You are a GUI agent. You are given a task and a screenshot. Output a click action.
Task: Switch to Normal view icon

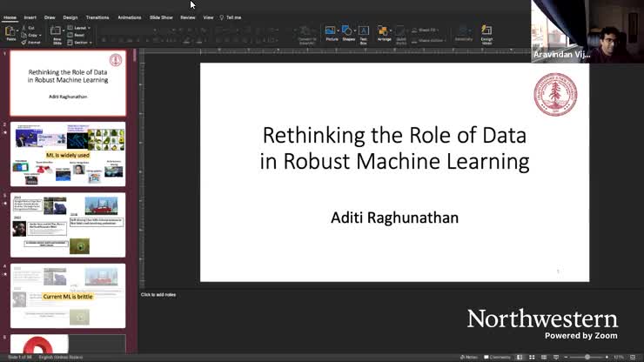[x=520, y=357]
